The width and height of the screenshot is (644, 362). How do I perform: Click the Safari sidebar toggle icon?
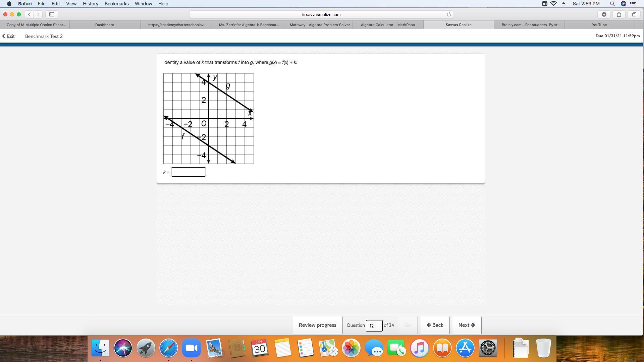[52, 14]
